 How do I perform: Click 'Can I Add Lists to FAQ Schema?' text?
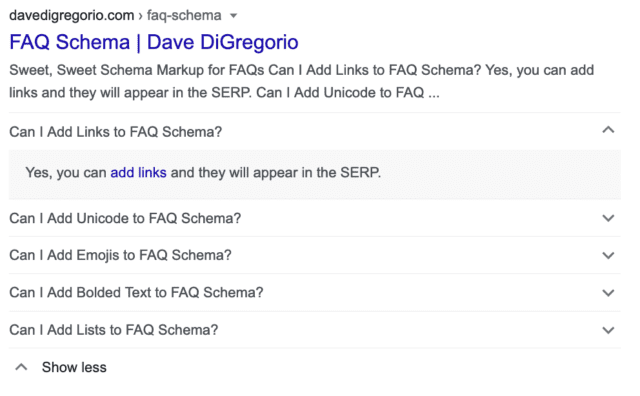[x=113, y=330]
